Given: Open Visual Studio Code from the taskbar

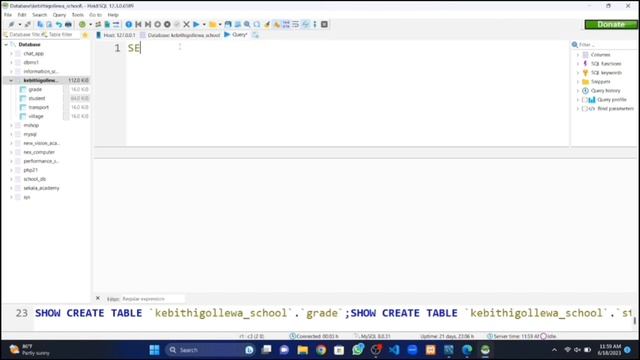Looking at the screenshot, I should 394,350.
